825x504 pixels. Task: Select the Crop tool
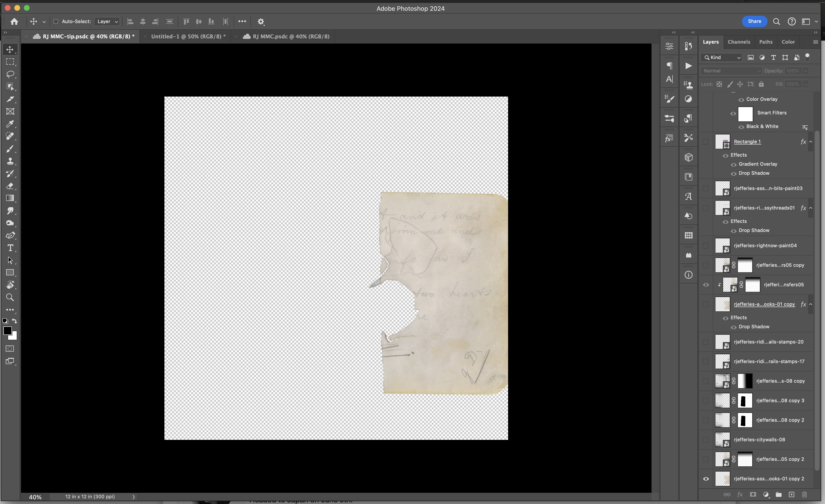(x=10, y=99)
